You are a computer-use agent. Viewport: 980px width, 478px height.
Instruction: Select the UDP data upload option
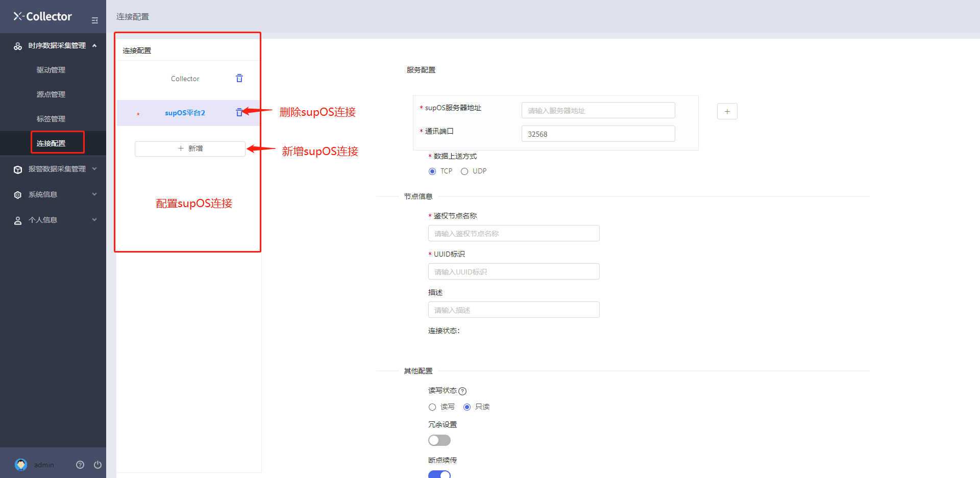pos(464,171)
